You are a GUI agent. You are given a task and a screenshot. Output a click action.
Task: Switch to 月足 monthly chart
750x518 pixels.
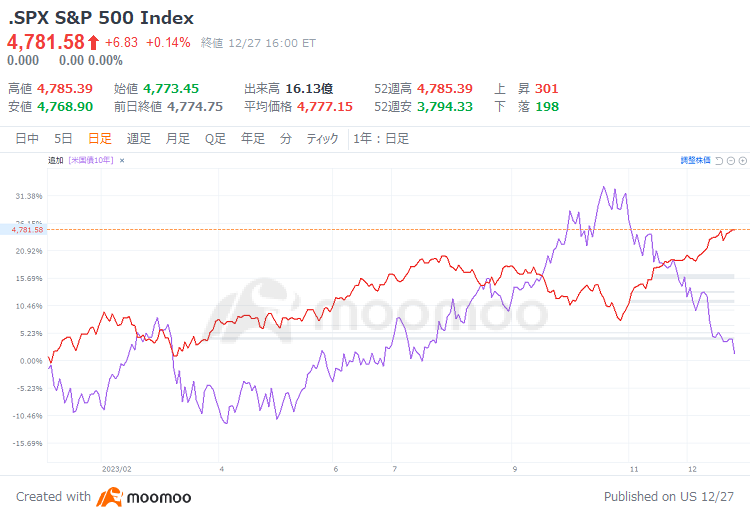coord(177,139)
